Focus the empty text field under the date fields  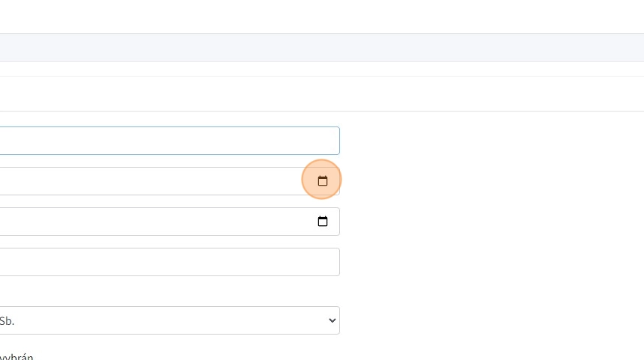[x=165, y=262]
